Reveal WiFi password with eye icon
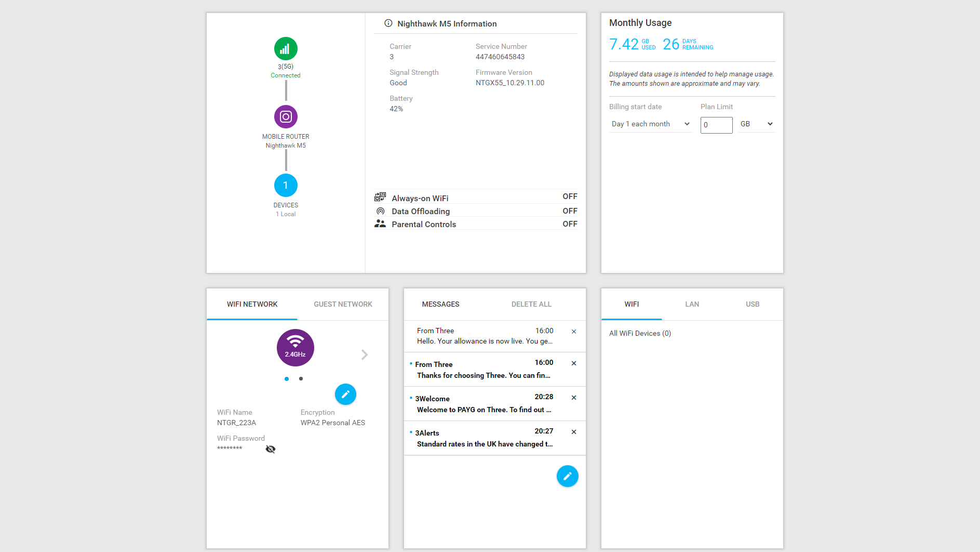This screenshot has height=552, width=980. [x=271, y=449]
